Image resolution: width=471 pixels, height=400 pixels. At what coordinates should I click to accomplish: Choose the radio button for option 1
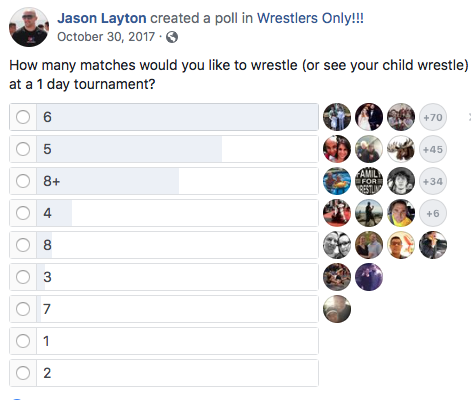(x=23, y=341)
